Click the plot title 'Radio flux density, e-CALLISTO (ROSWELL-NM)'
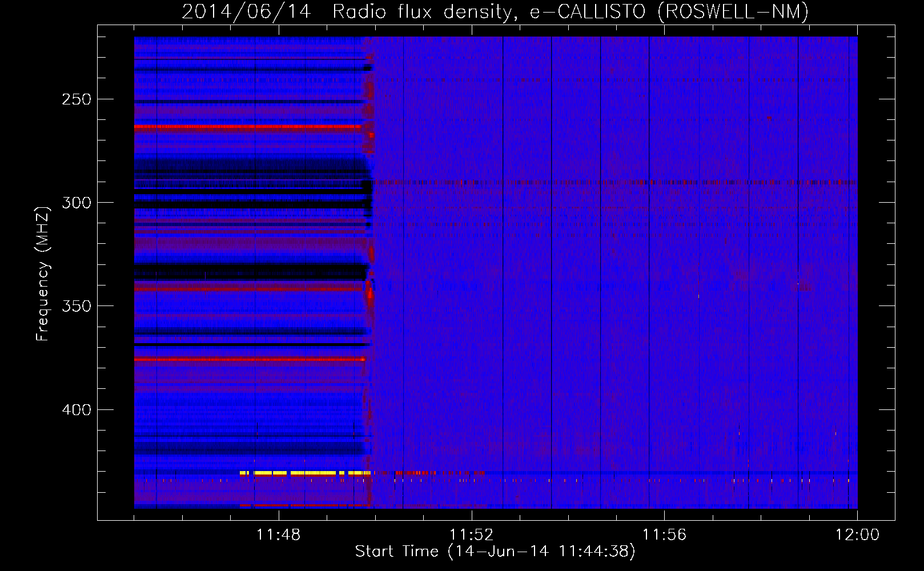The image size is (924, 571). 570,11
